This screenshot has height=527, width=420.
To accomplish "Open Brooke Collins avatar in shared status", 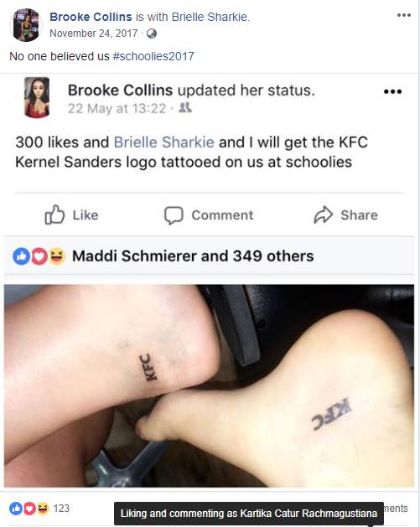I will (37, 97).
